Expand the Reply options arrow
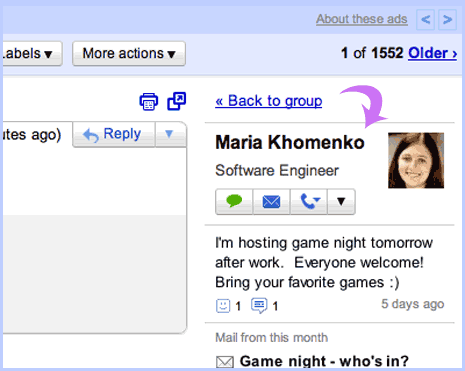 coord(169,134)
